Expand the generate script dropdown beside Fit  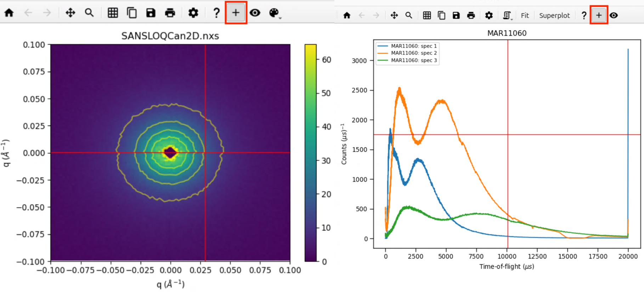(x=508, y=16)
